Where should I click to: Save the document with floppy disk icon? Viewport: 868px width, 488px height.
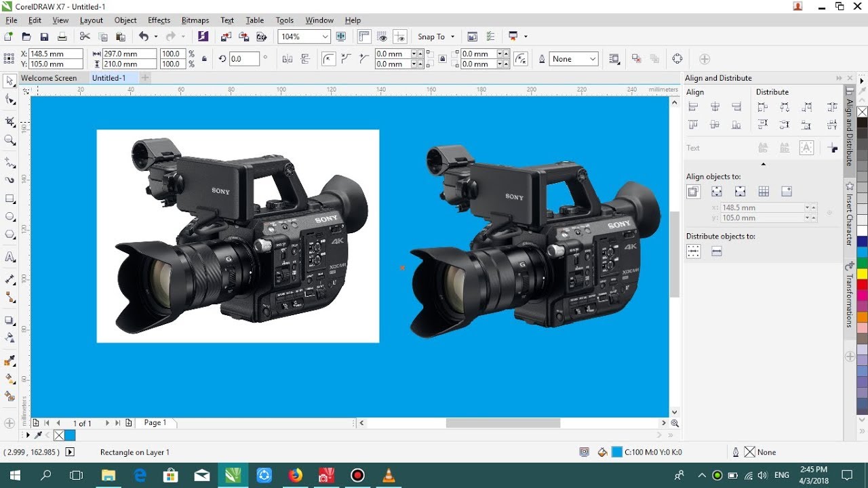pyautogui.click(x=44, y=37)
